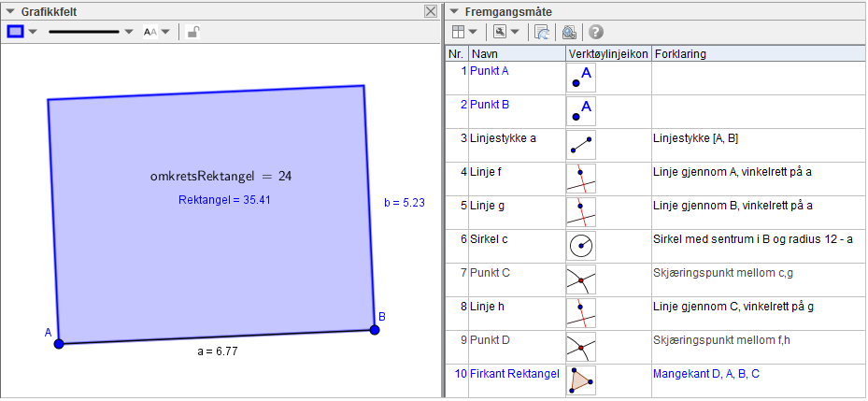Click the Forklaring column header
Viewport: 868px width, 401px height.
click(680, 54)
